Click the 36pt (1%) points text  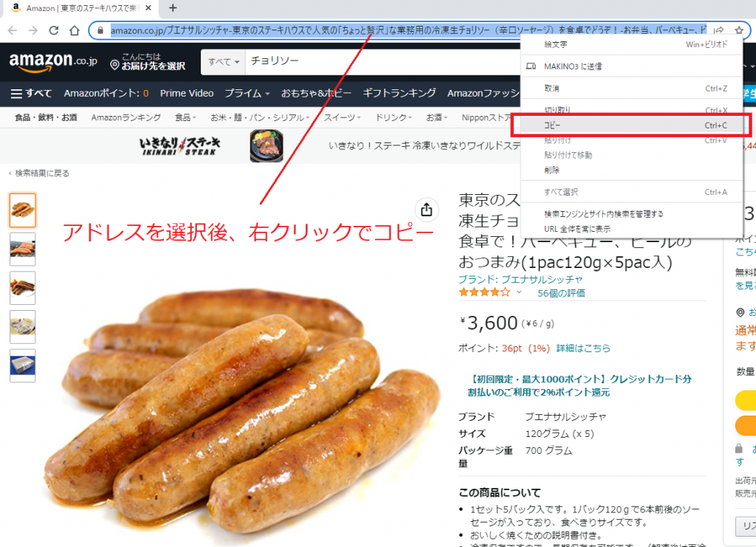click(x=526, y=348)
